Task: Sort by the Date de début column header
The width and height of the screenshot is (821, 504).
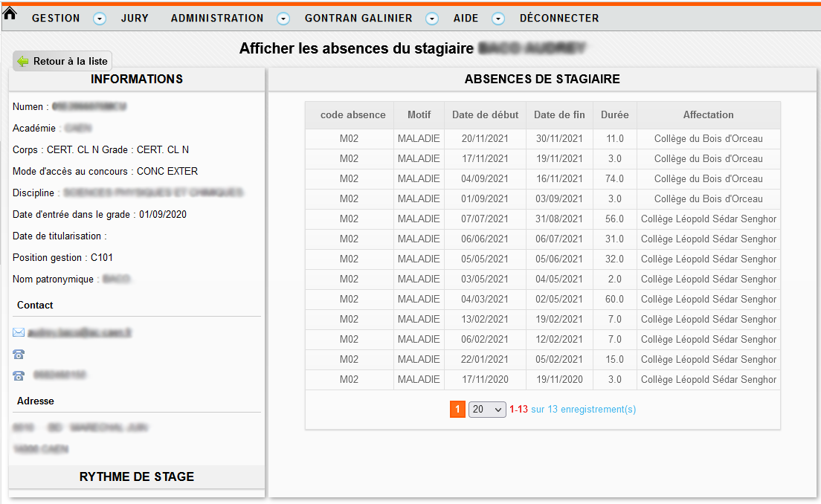Action: pos(485,115)
